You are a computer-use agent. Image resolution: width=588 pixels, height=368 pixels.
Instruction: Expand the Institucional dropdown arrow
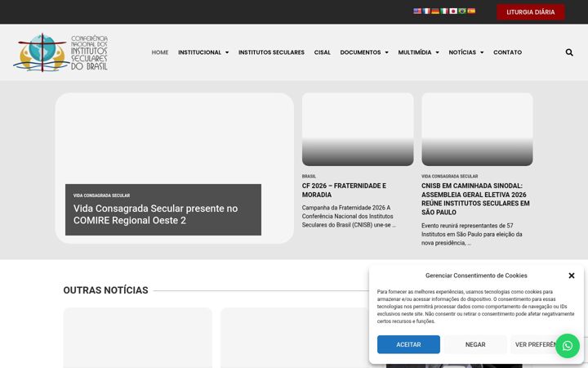[x=227, y=52]
